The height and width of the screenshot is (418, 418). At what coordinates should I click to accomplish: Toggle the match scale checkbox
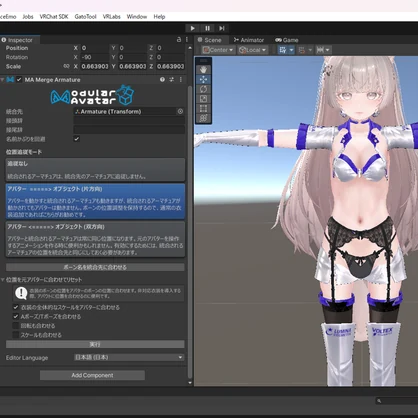click(16, 335)
